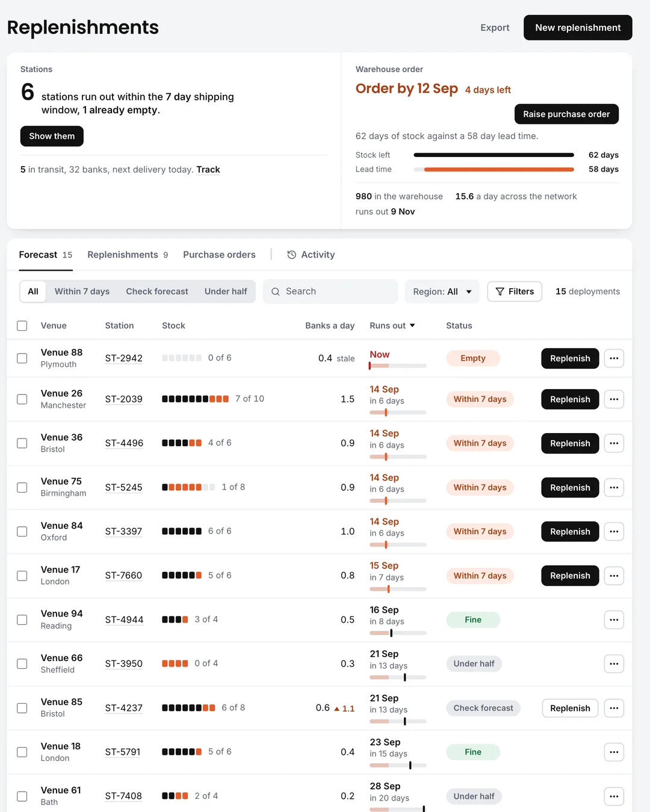
Task: Click the Export button
Action: 495,28
